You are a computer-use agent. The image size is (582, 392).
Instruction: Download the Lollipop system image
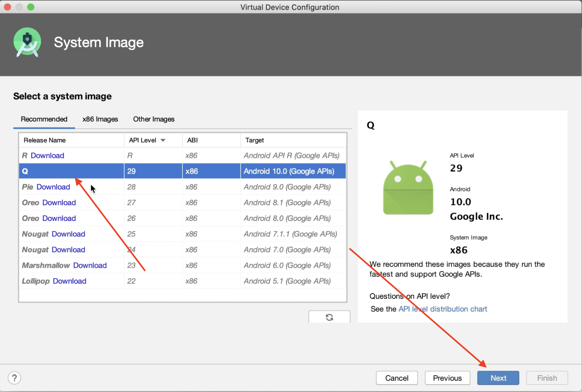(70, 281)
